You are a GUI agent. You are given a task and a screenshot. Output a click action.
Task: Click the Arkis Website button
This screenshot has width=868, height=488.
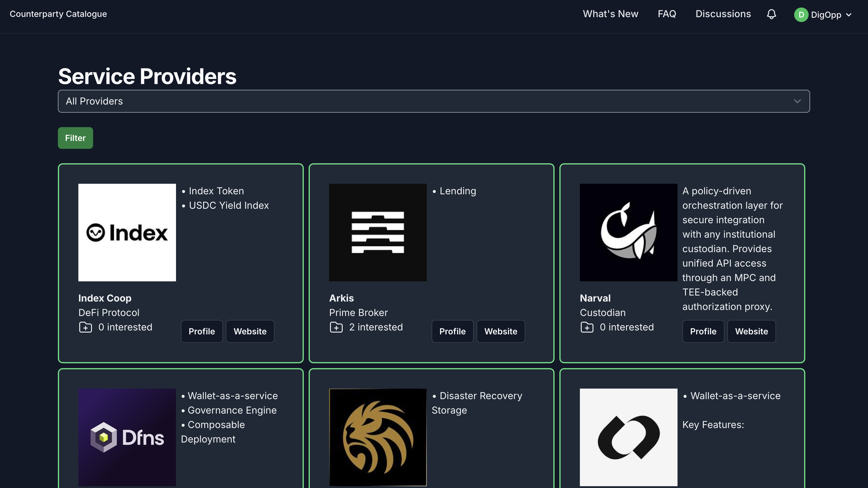point(500,331)
